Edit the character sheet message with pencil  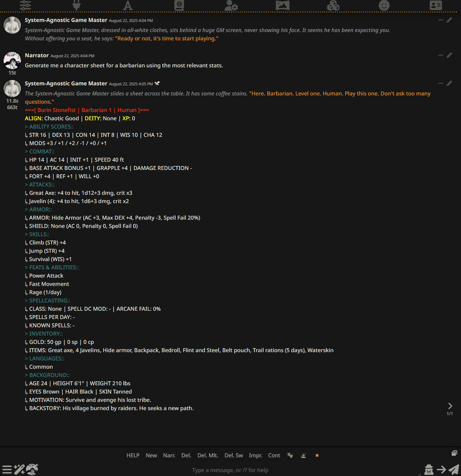tap(449, 83)
